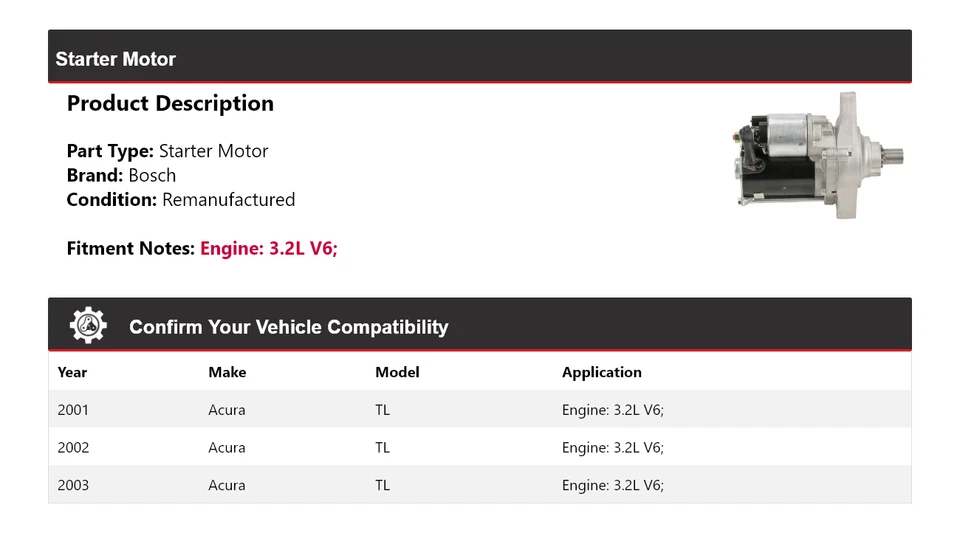Viewport: 960px width, 533px height.
Task: Click the Make column header
Action: tap(227, 372)
